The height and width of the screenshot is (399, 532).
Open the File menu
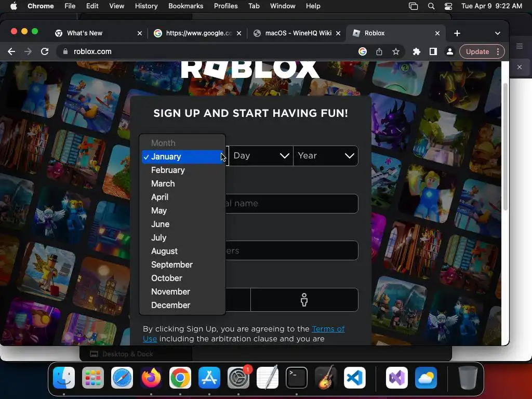click(x=70, y=6)
